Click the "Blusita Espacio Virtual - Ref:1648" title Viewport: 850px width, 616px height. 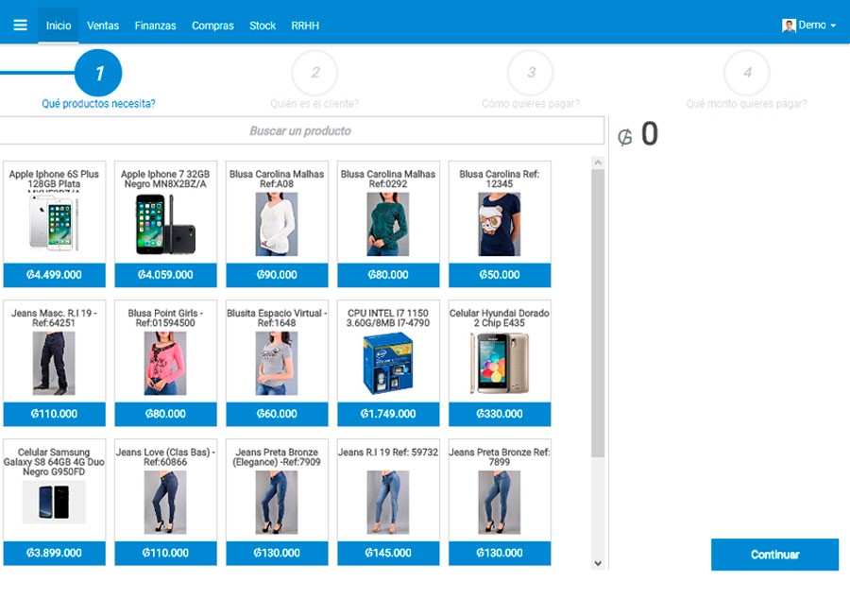click(277, 317)
